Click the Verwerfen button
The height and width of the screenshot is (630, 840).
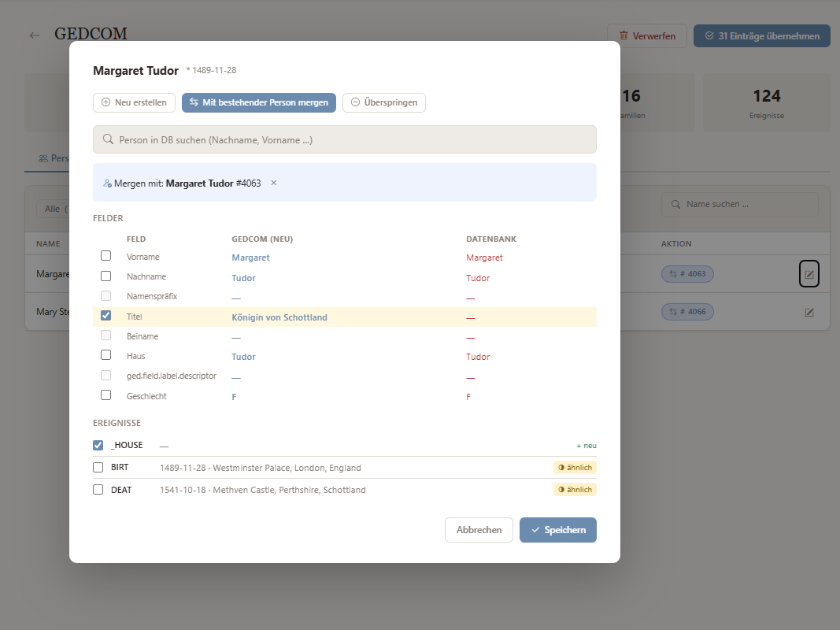(647, 36)
